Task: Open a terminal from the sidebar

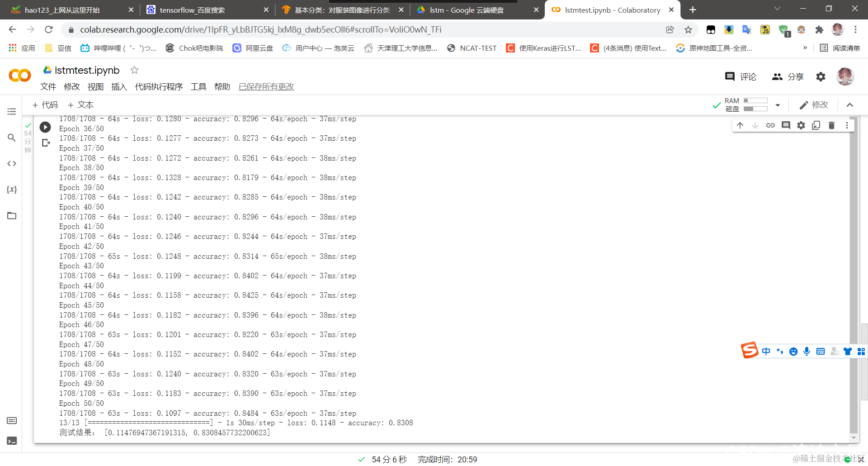Action: [11, 440]
